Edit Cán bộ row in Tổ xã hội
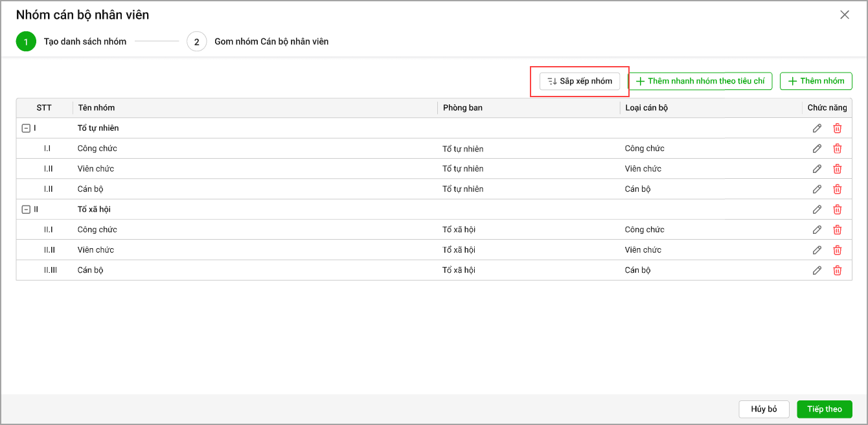 (817, 270)
